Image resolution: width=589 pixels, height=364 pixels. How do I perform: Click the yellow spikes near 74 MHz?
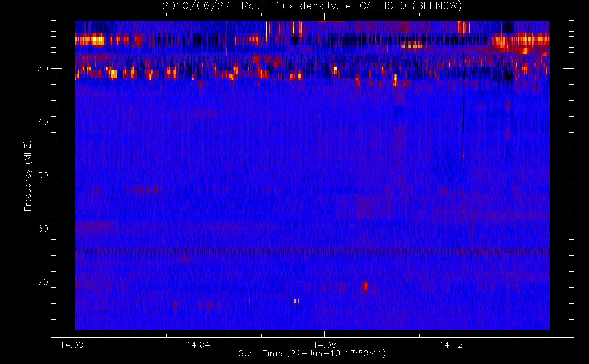pyautogui.click(x=293, y=301)
